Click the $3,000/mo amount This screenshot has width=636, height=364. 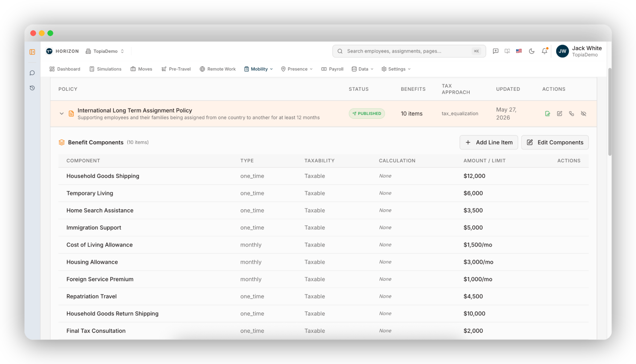[478, 262]
